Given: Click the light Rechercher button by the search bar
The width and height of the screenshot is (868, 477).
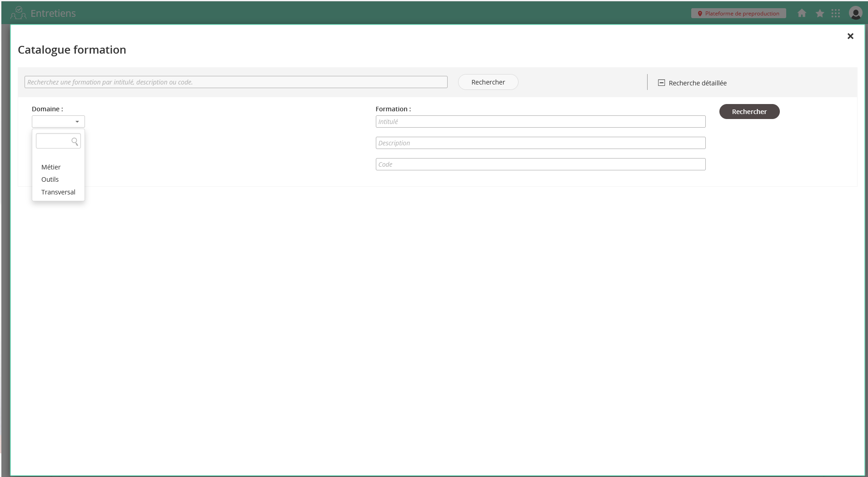Looking at the screenshot, I should 488,82.
